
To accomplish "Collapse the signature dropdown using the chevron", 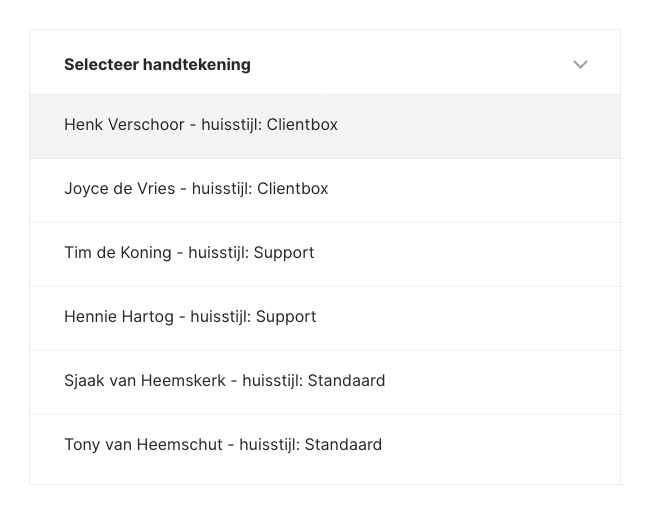I will point(580,65).
